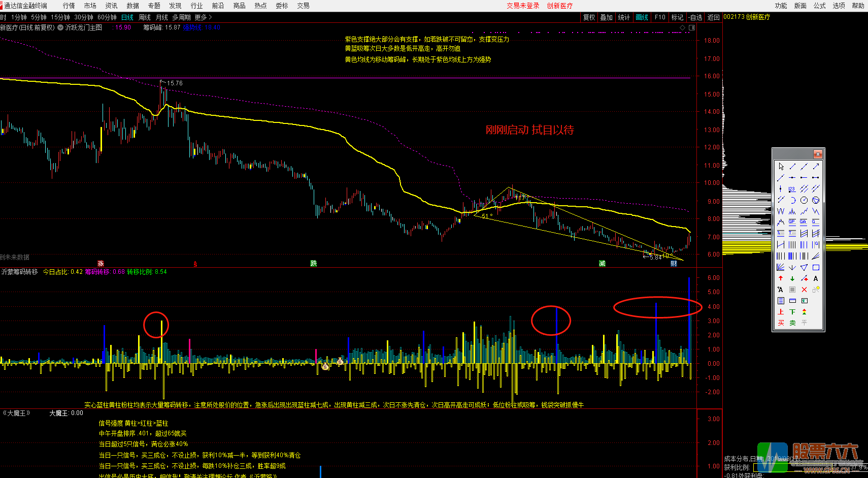Toggle the 画线 drawing toolbar button
868x478 pixels.
642,17
